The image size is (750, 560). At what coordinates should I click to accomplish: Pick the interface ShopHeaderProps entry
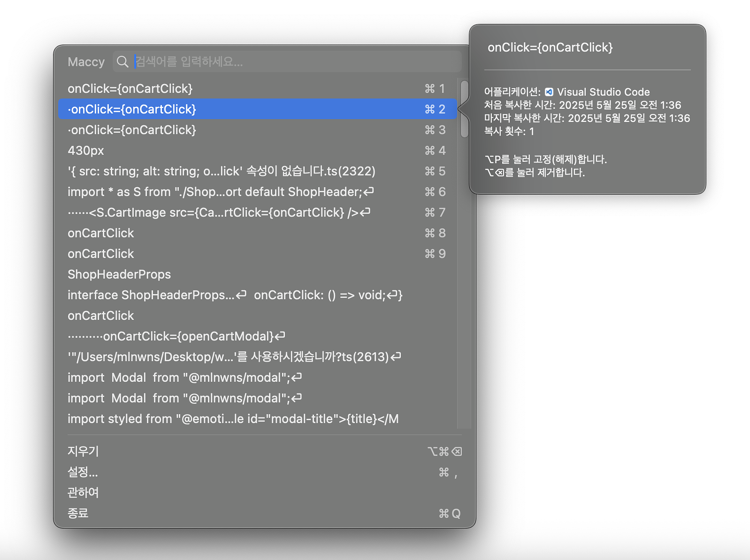click(235, 295)
